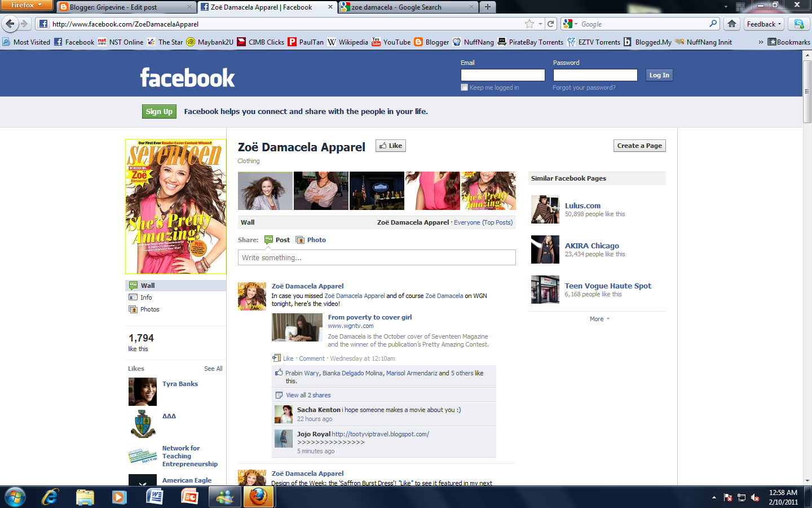This screenshot has width=812, height=508.
Task: Click the Firefox back arrow button
Action: (10, 24)
